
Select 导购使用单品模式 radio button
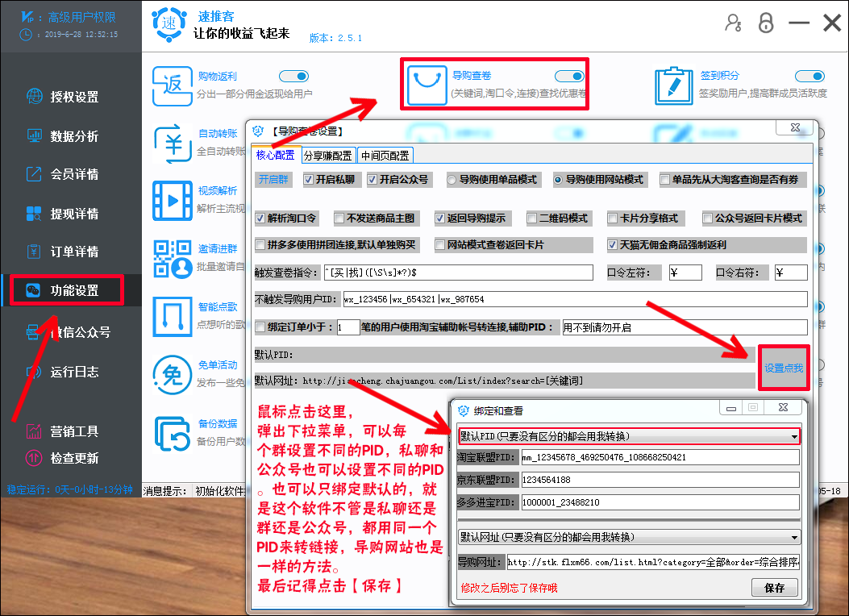pos(452,180)
